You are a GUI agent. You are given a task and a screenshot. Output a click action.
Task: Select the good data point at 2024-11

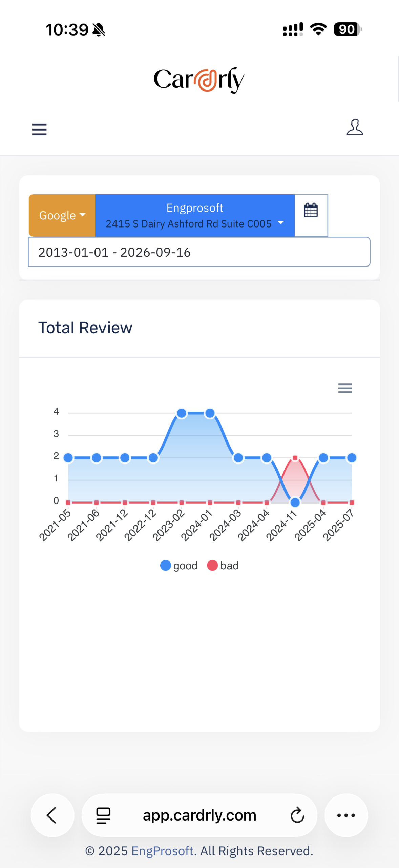coord(295,502)
